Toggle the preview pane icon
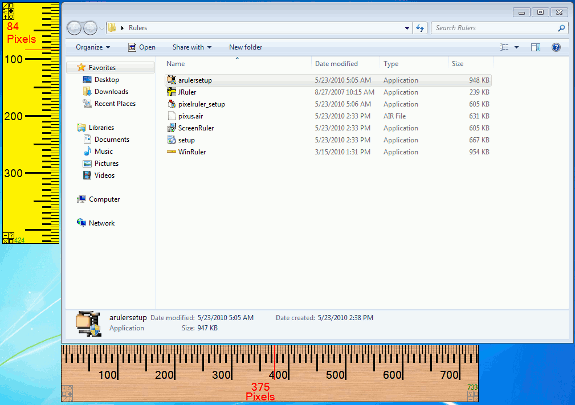Screen dimensions: 575x405 535,47
